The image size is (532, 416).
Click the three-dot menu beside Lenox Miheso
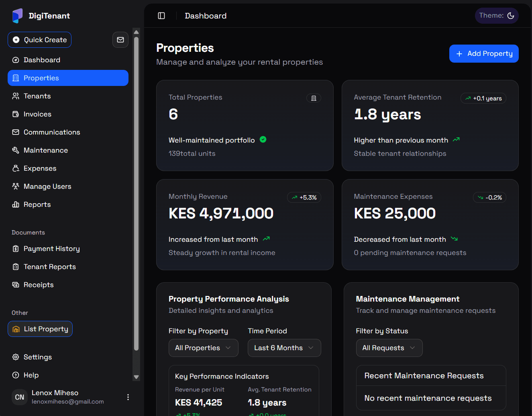point(128,397)
